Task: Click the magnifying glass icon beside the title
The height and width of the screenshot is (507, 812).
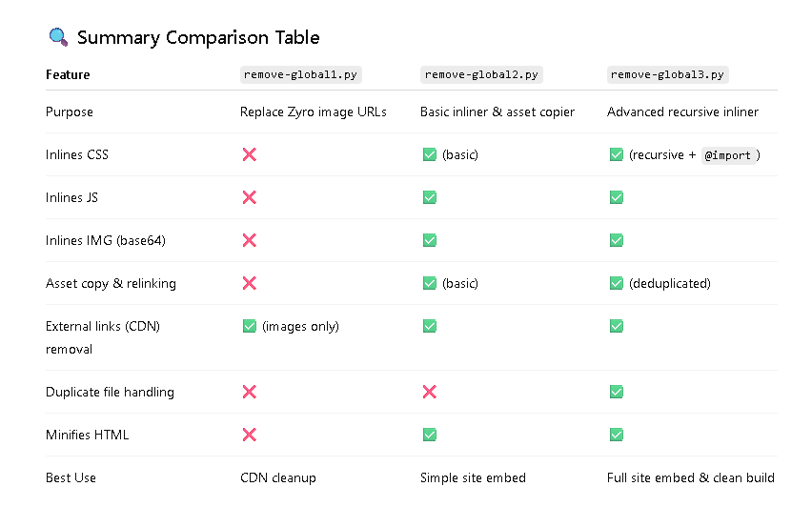Action: pyautogui.click(x=58, y=37)
